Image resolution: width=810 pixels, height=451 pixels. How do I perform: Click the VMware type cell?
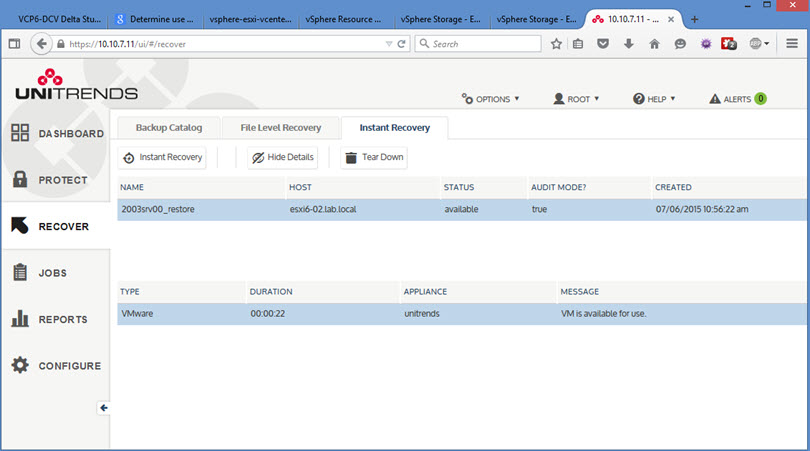(137, 314)
